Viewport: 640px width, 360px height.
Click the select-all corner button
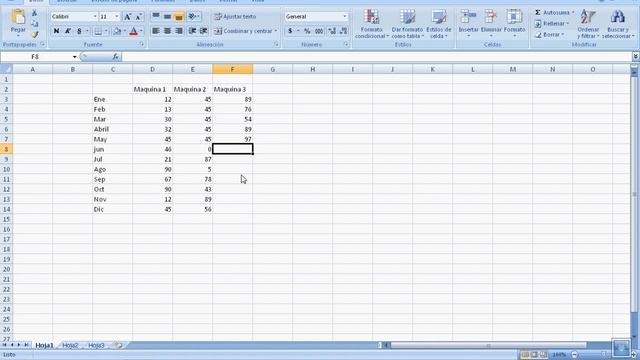6,69
